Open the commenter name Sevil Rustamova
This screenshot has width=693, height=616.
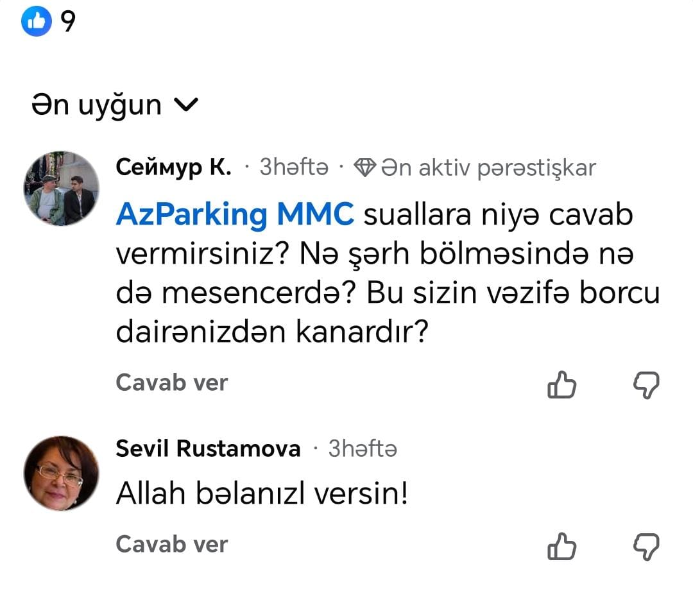coord(208,449)
